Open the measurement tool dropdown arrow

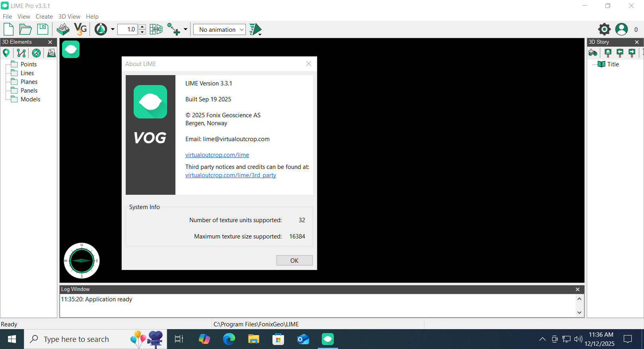[185, 29]
